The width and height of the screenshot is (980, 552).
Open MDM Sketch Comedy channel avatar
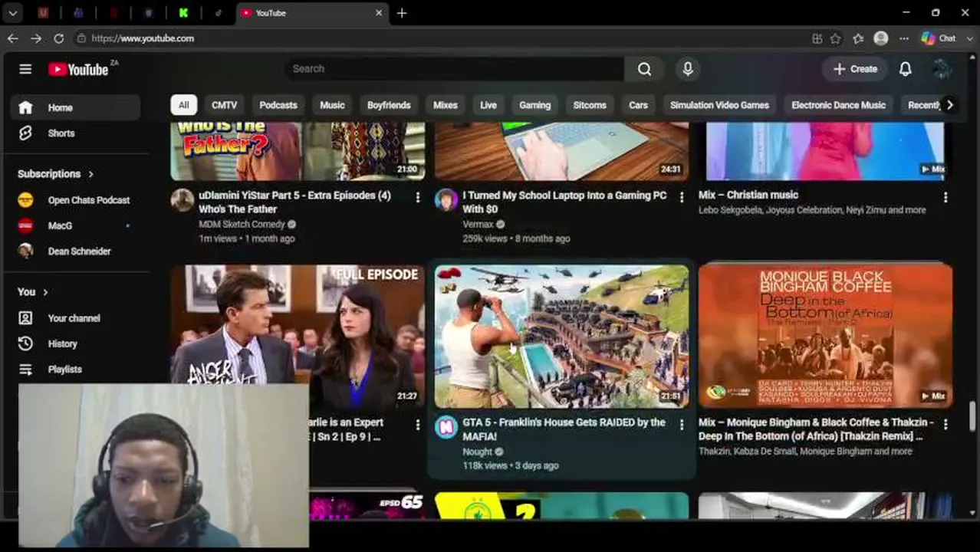pos(182,200)
